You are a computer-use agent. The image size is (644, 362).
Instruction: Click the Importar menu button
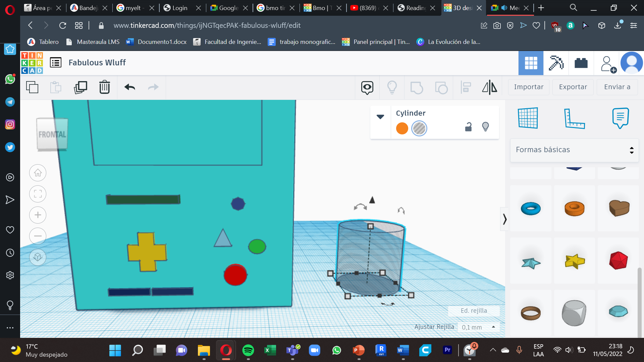click(529, 87)
